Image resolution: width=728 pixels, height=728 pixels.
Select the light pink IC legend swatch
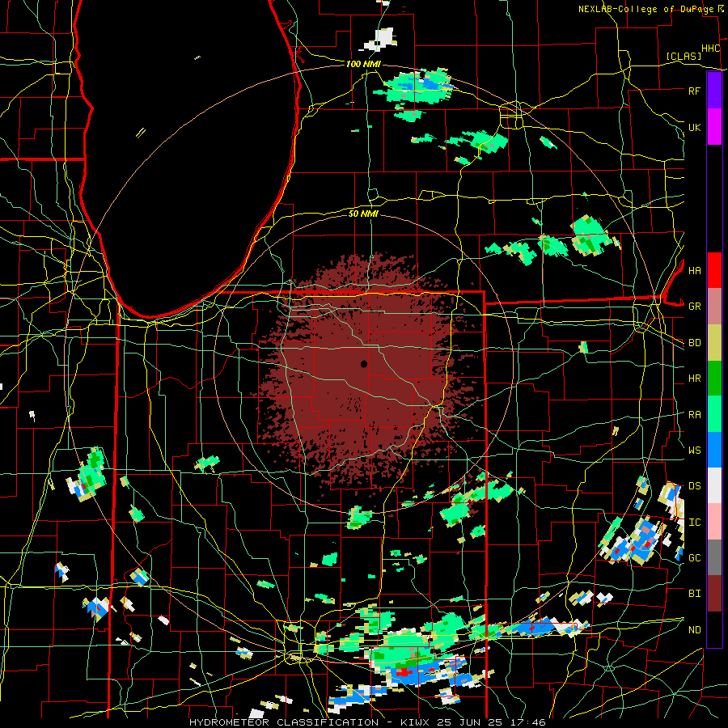click(x=714, y=522)
